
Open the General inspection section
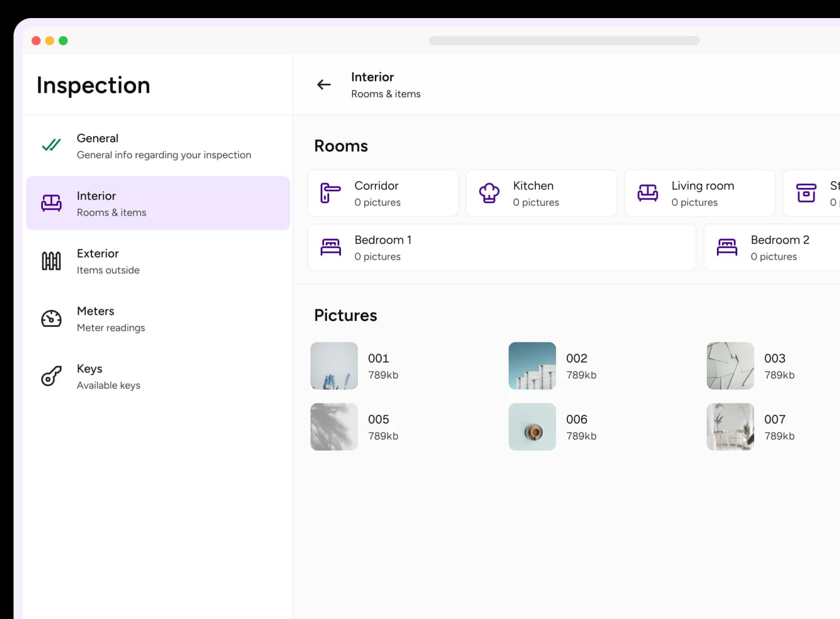click(x=158, y=146)
